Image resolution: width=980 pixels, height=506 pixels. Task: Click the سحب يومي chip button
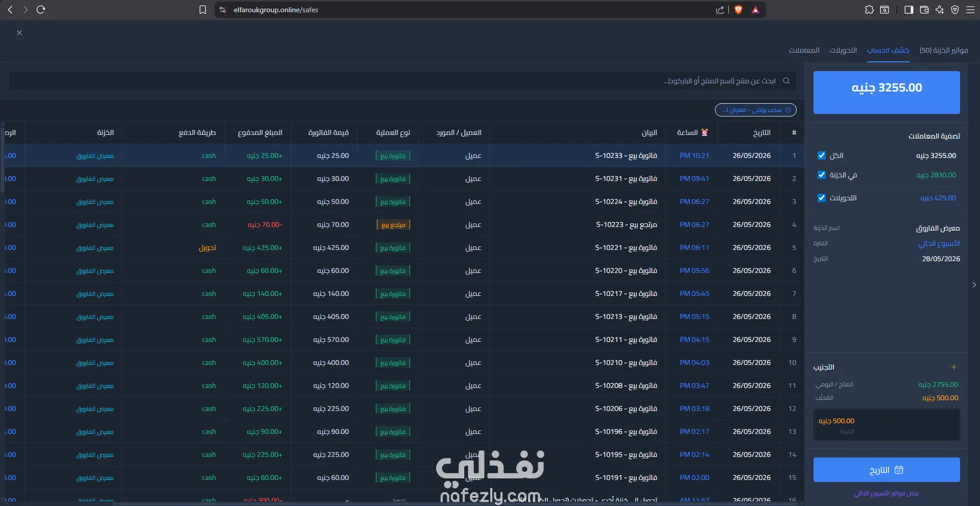click(x=756, y=110)
